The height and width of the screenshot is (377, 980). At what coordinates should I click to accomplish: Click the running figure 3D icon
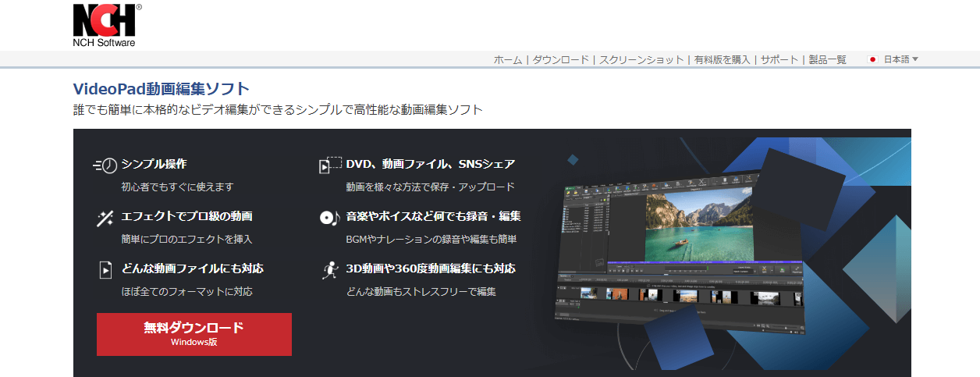point(329,270)
